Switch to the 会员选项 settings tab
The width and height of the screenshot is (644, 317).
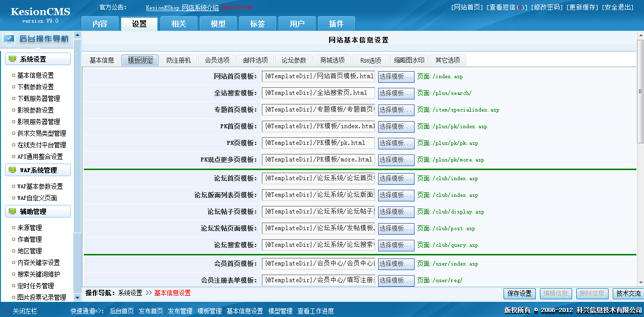[217, 61]
